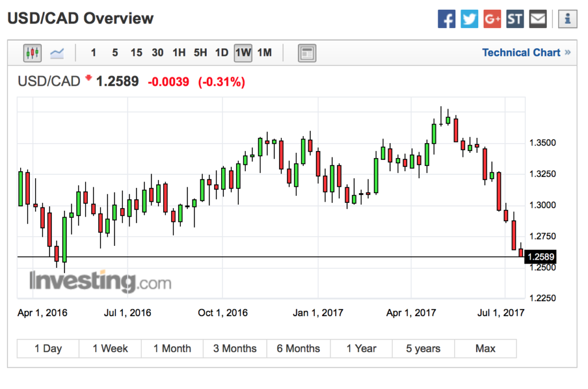Open the Technical Chart link
This screenshot has width=588, height=389.
526,52
